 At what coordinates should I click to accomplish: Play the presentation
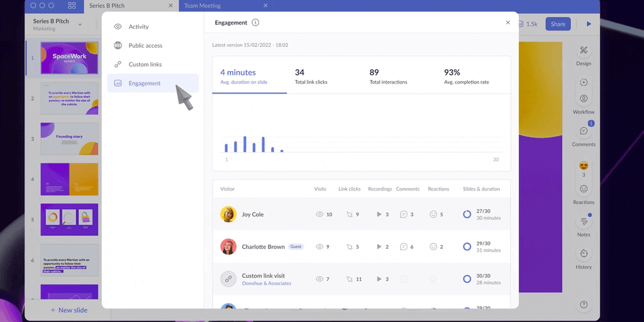click(589, 24)
